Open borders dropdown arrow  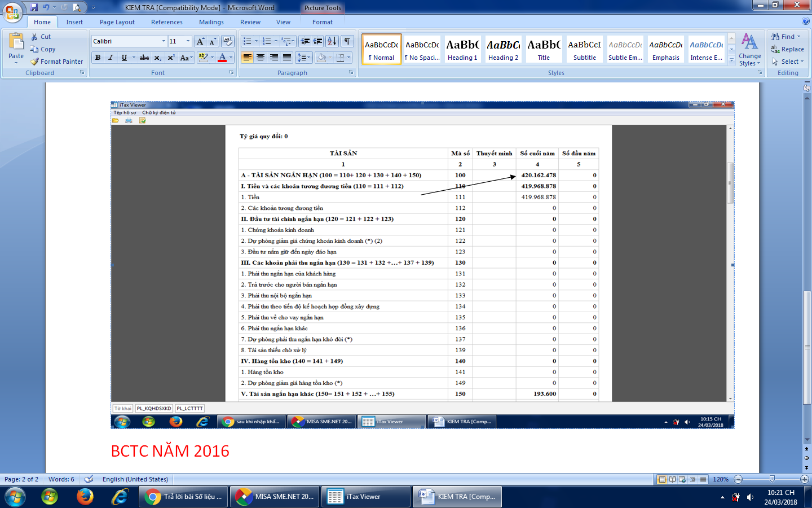pyautogui.click(x=349, y=58)
